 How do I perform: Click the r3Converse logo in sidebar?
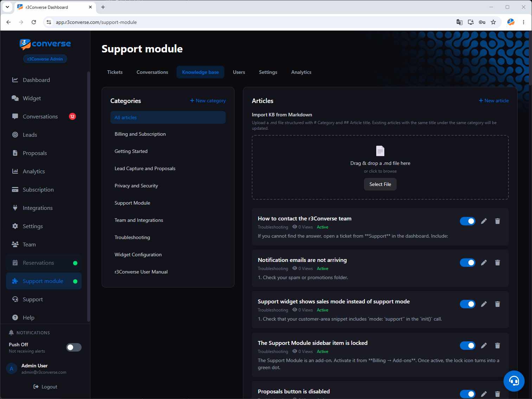tap(45, 44)
